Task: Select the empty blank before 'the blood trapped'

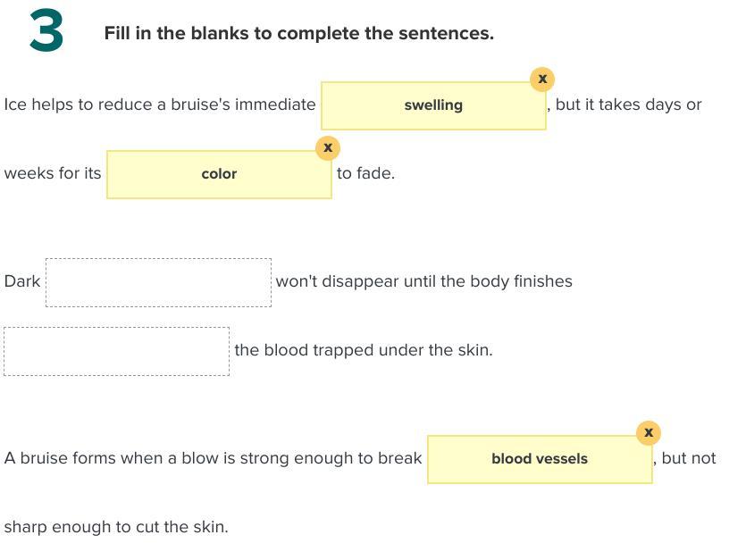Action: coord(116,351)
